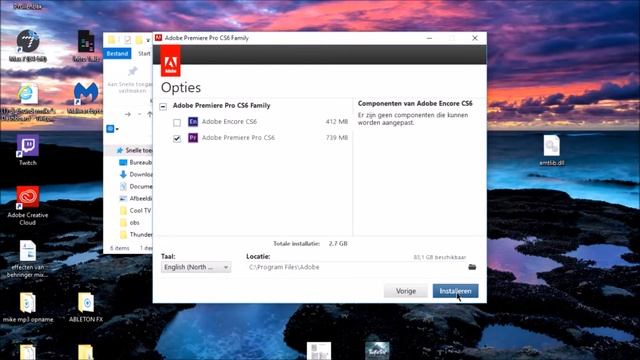Enable the Adobe Encore CS6 checkbox
The width and height of the screenshot is (640, 360).
coord(177,122)
